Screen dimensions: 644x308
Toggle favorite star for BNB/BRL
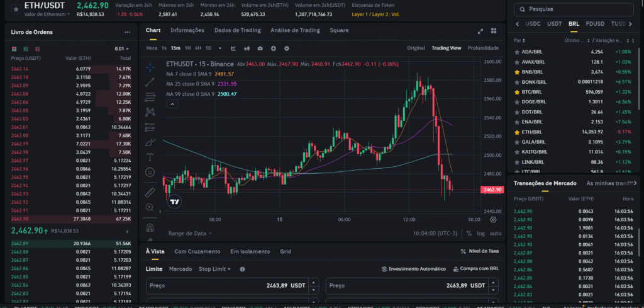pos(517,72)
